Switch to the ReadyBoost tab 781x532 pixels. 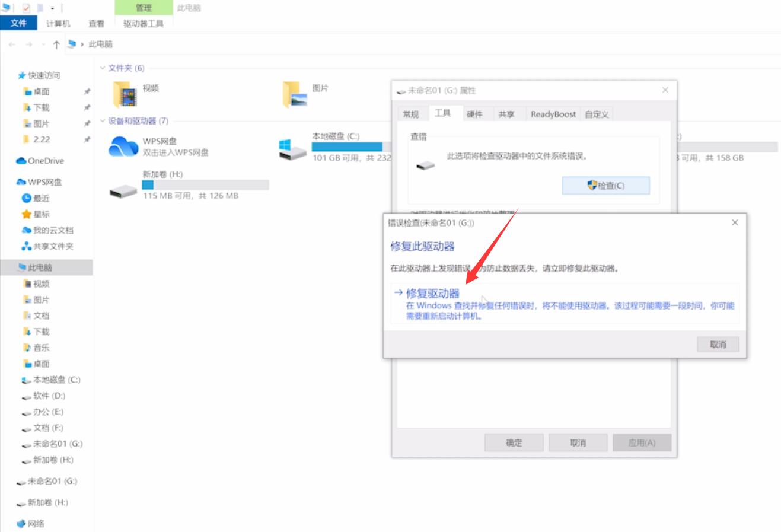pyautogui.click(x=552, y=113)
